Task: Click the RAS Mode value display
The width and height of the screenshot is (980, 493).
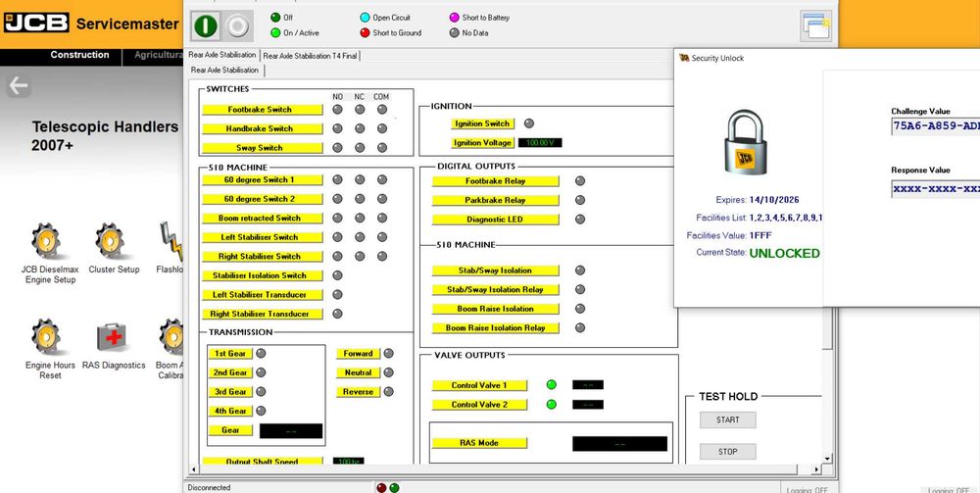Action: point(620,444)
